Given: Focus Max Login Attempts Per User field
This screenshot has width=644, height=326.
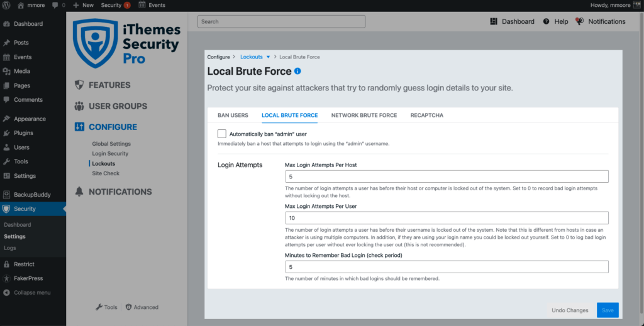Looking at the screenshot, I should coord(447,218).
